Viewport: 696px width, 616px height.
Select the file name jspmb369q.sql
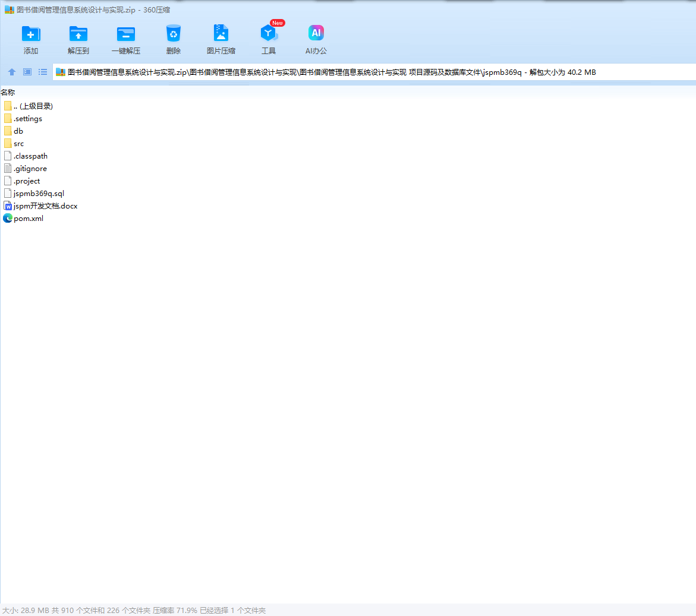39,194
